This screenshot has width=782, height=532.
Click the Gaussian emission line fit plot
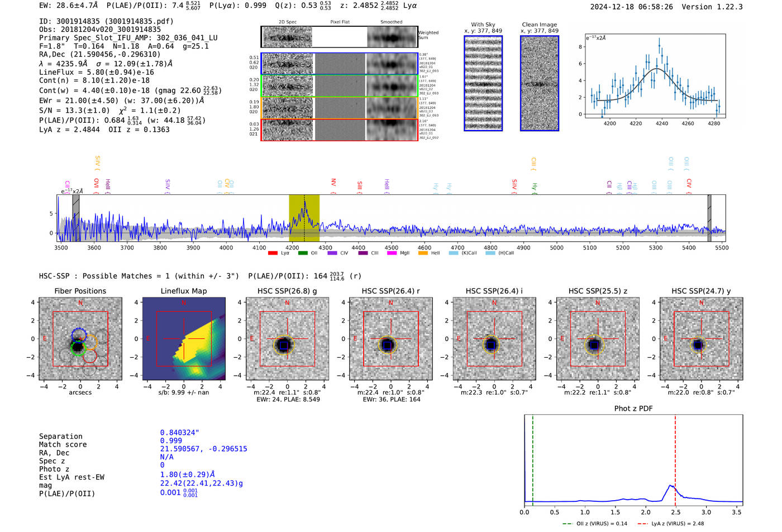[x=655, y=76]
